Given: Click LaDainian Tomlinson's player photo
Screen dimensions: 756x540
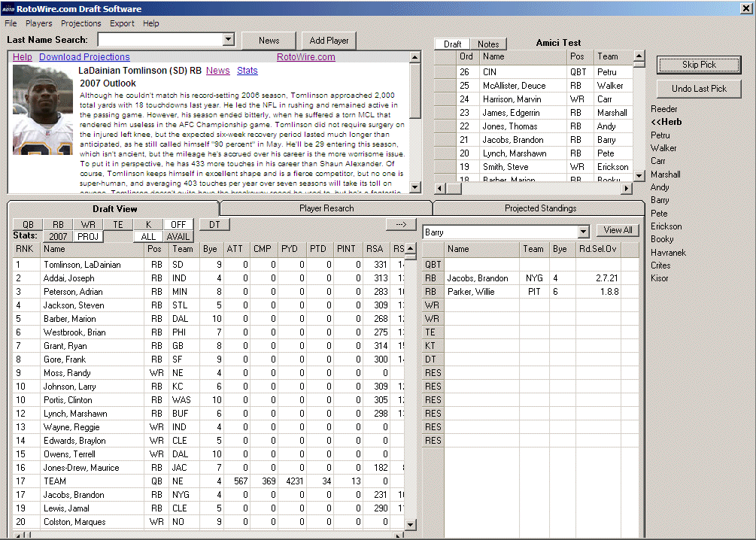Looking at the screenshot, I should (42, 110).
